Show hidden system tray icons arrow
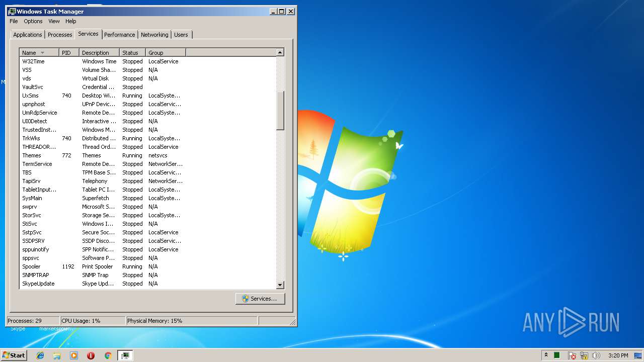Image resolution: width=644 pixels, height=362 pixels. tap(546, 355)
